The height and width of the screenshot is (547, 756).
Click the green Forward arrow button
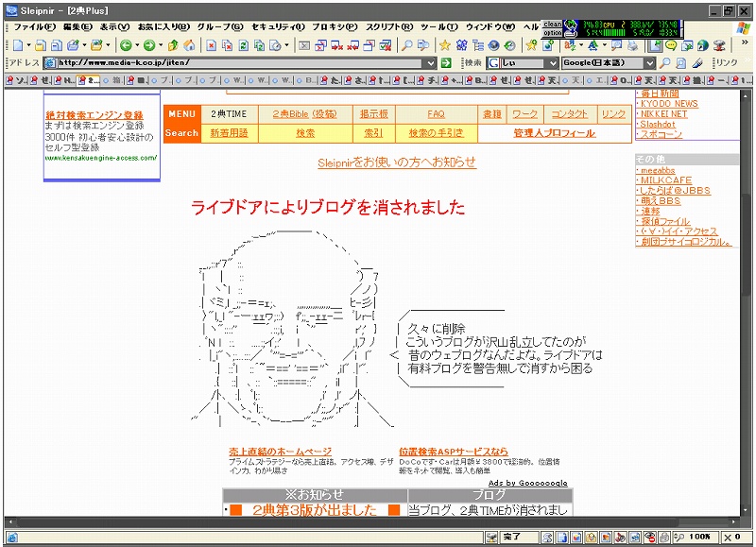click(x=149, y=45)
